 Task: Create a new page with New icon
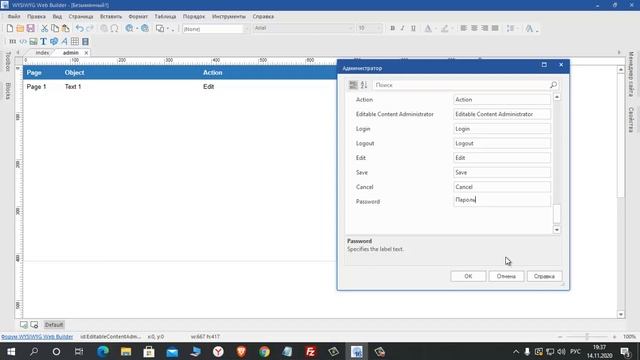[10, 28]
